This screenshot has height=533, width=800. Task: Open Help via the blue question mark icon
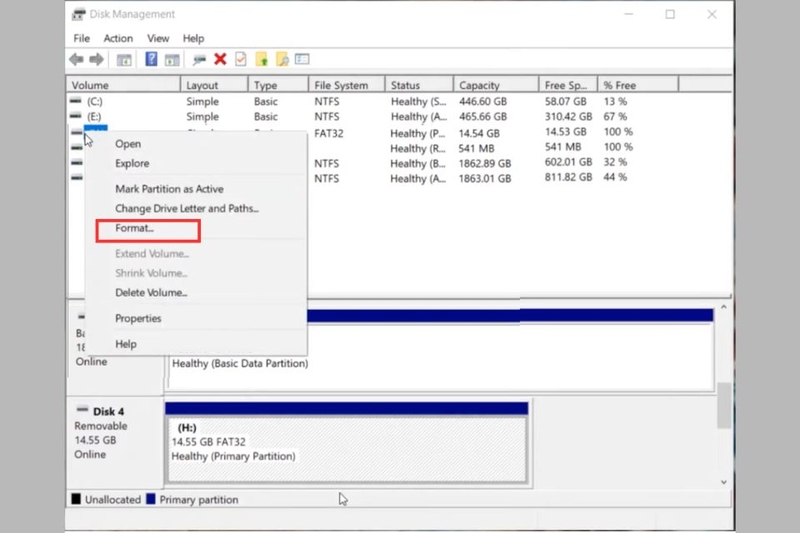(x=151, y=59)
